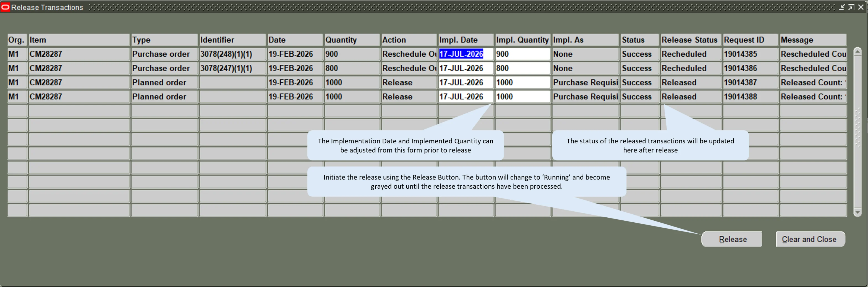
Task: Click the Org. column header
Action: pos(17,40)
